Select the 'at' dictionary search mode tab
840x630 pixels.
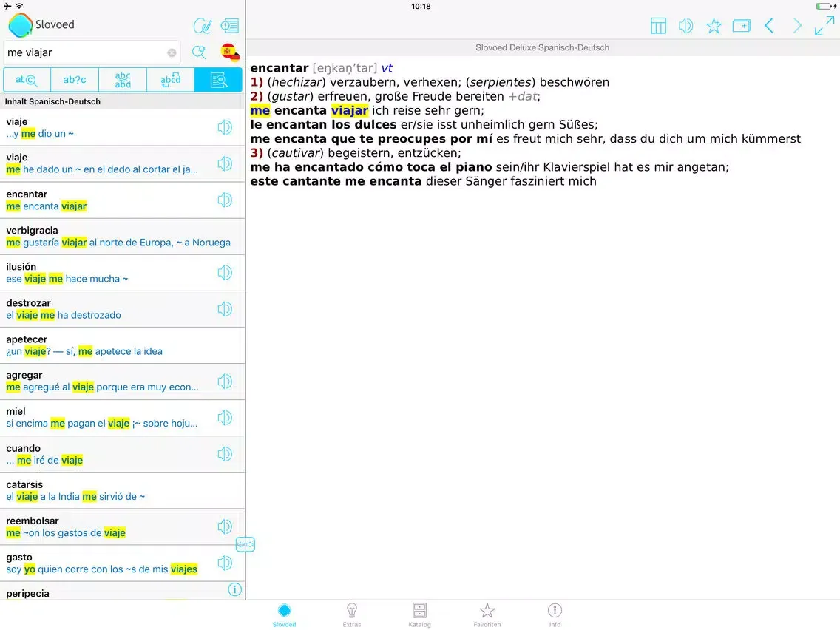tap(27, 80)
